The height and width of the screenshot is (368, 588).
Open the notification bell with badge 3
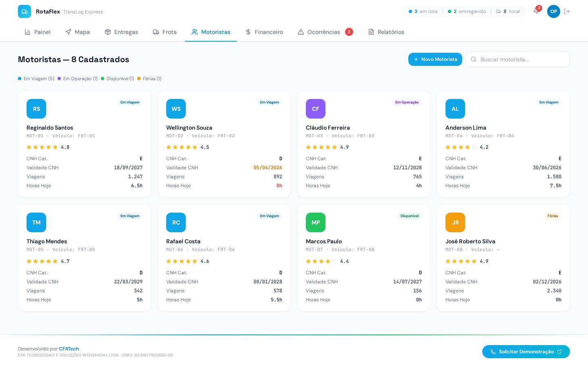[x=537, y=11]
